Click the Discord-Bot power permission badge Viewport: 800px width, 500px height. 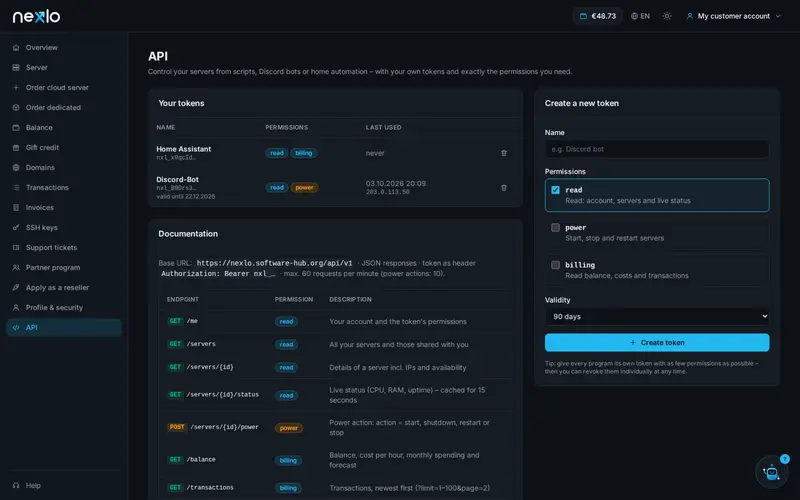click(305, 188)
